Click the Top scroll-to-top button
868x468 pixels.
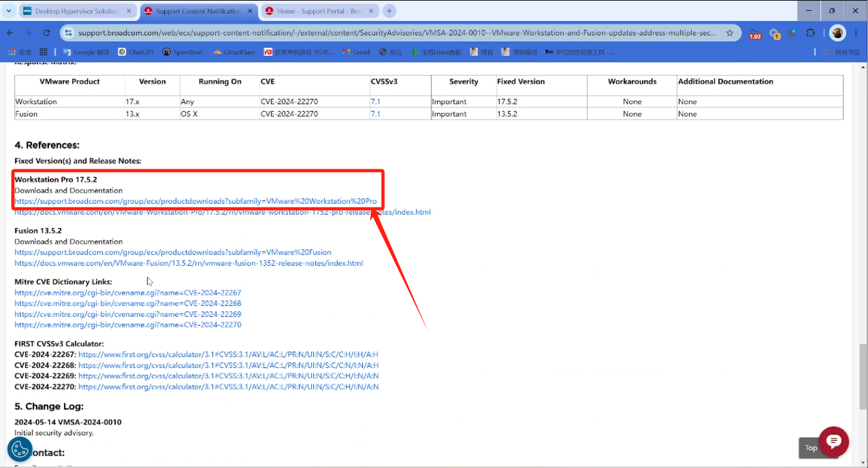pyautogui.click(x=811, y=448)
